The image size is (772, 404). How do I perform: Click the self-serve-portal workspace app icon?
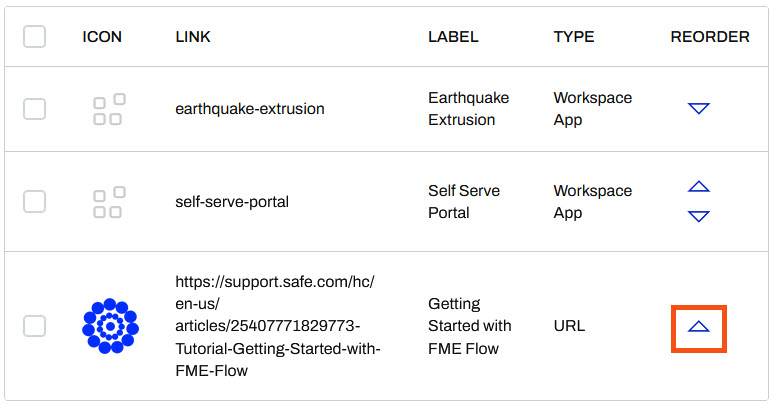click(x=109, y=202)
